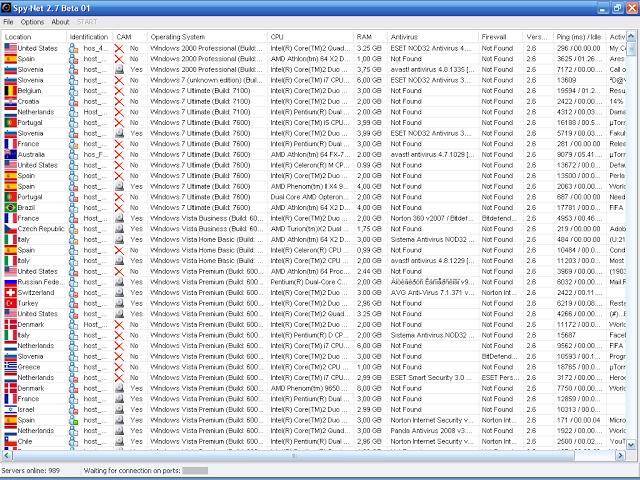
Task: Click the Brazil flag icon
Action: click(x=11, y=207)
